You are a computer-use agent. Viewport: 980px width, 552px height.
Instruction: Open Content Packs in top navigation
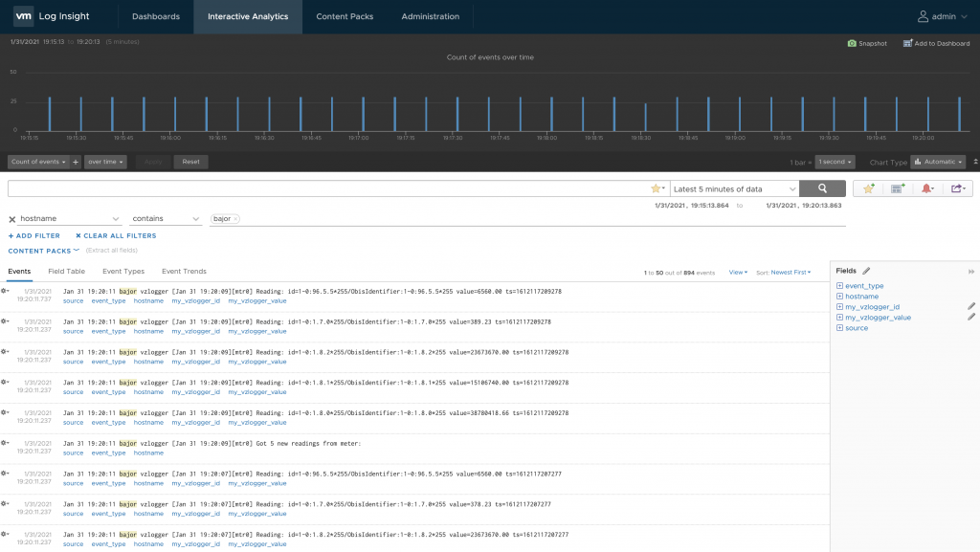pos(345,16)
